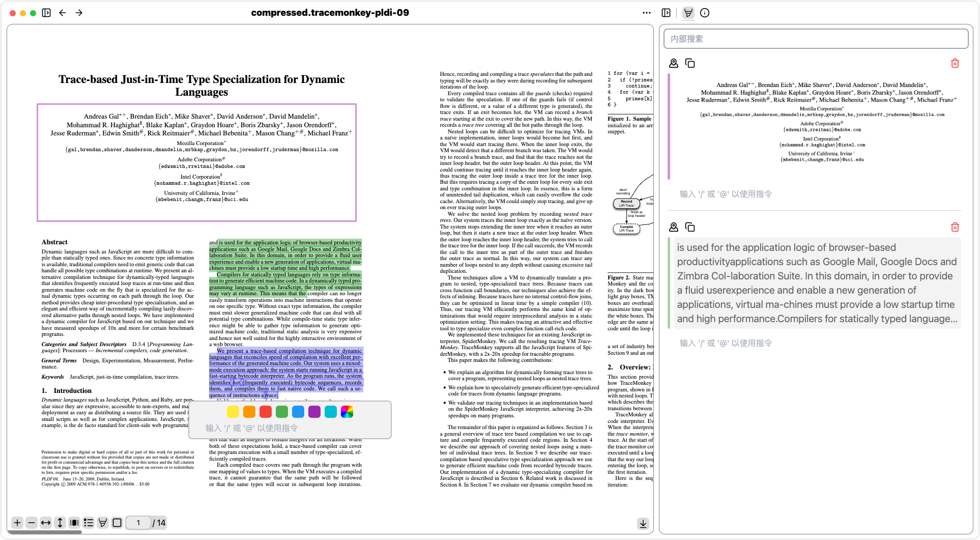This screenshot has height=540, width=980.
Task: Click the 'Abstract' heading
Action: point(54,242)
